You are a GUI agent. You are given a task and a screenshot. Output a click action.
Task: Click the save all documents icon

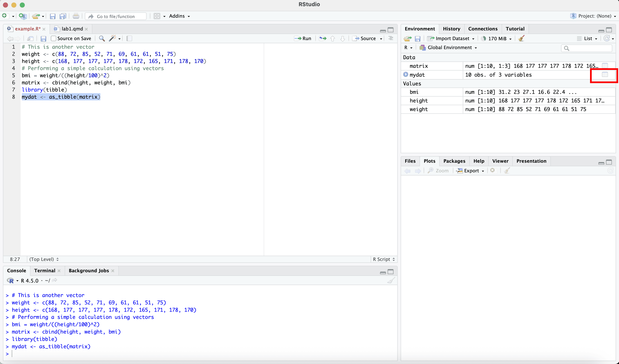tap(63, 16)
